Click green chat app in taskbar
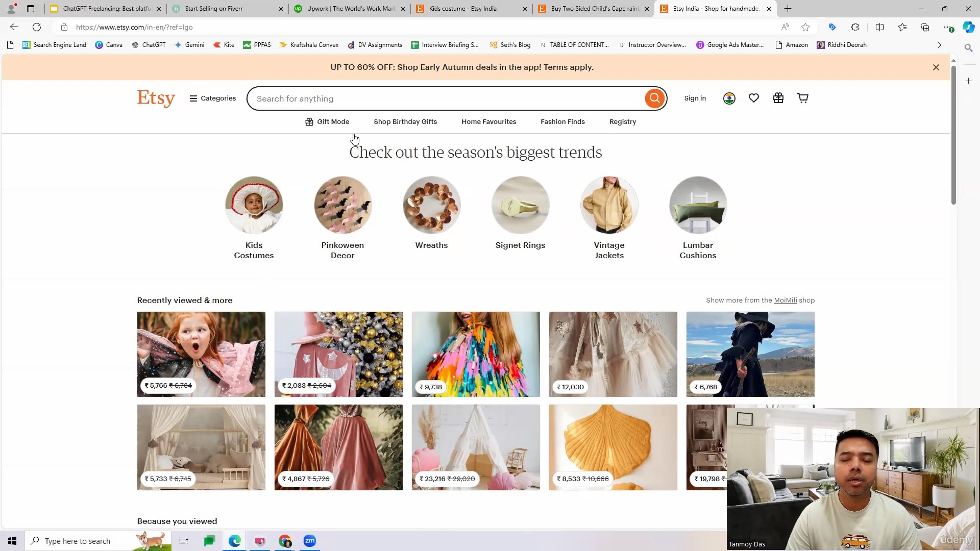Viewport: 980px width, 551px height. 209,541
